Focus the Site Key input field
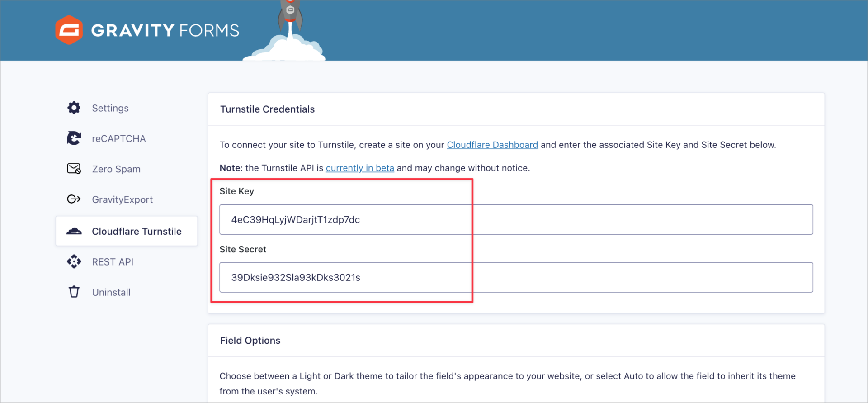 (x=515, y=219)
